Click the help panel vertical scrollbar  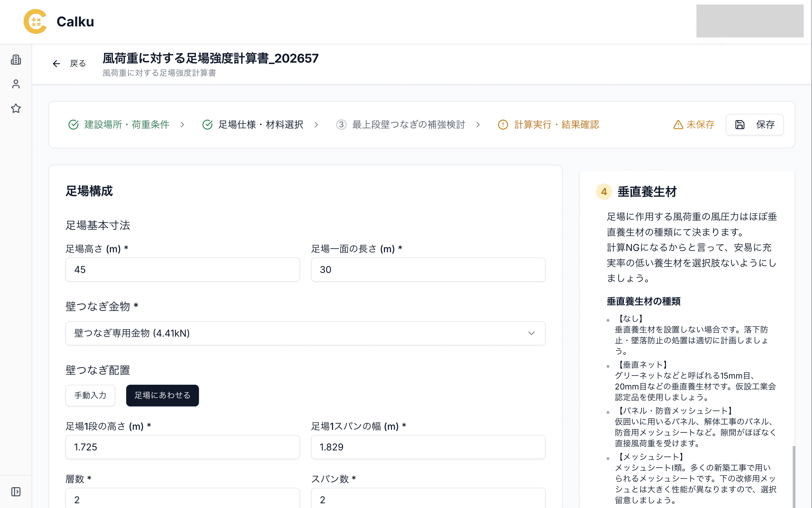pos(794,477)
